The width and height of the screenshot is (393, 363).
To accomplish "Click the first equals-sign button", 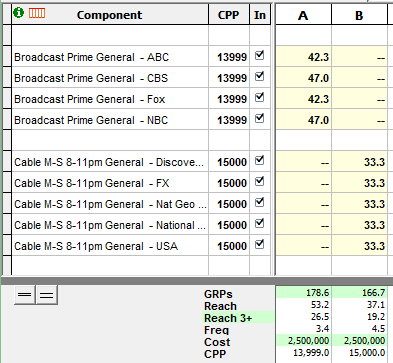I will [25, 295].
